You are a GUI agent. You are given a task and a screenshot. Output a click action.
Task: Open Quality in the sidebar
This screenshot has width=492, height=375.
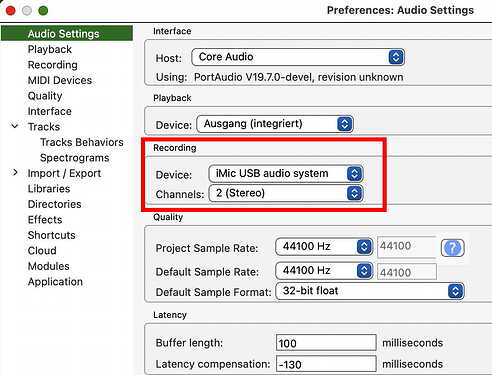pyautogui.click(x=45, y=96)
